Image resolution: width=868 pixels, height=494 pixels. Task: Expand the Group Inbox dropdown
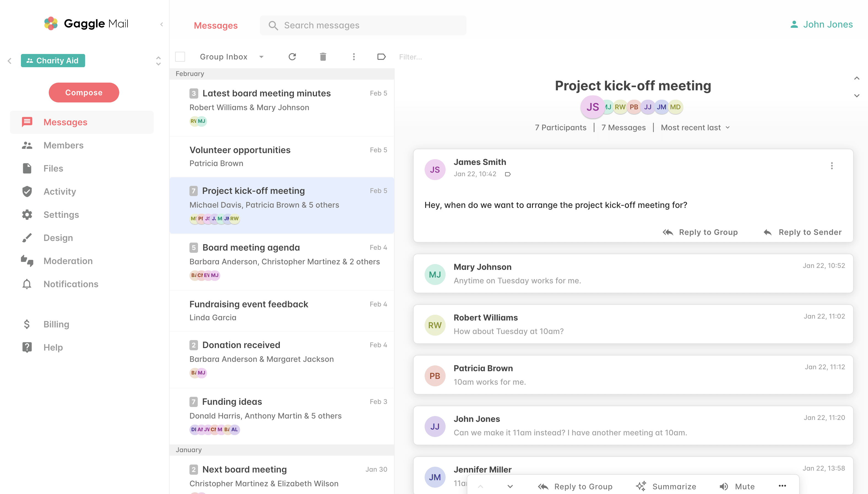pyautogui.click(x=261, y=57)
